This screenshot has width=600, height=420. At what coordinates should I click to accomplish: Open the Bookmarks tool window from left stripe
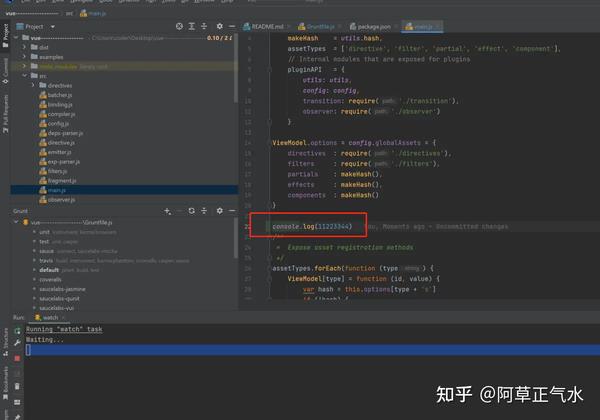(x=5, y=384)
